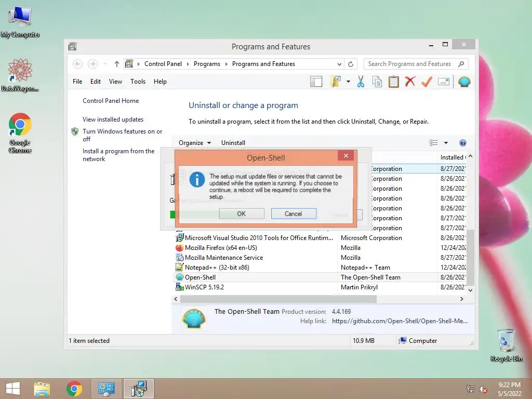Refresh the Programs and Features view
This screenshot has width=532, height=399.
click(x=351, y=64)
